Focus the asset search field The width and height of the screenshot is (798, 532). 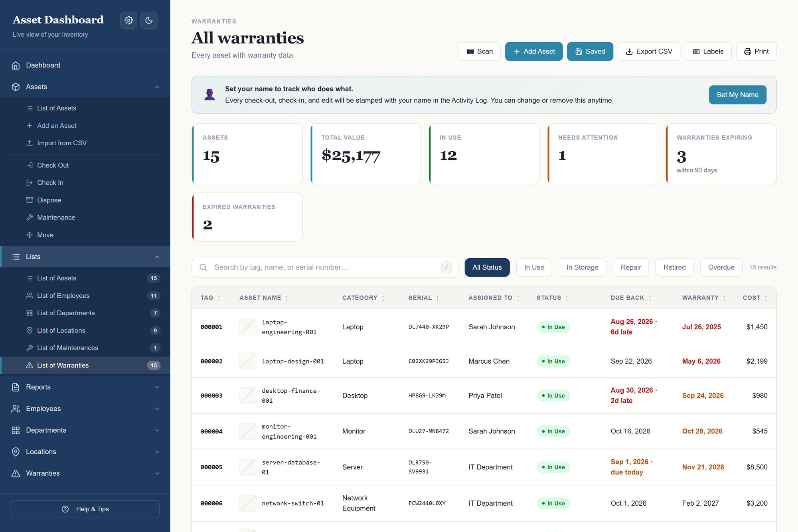(325, 267)
